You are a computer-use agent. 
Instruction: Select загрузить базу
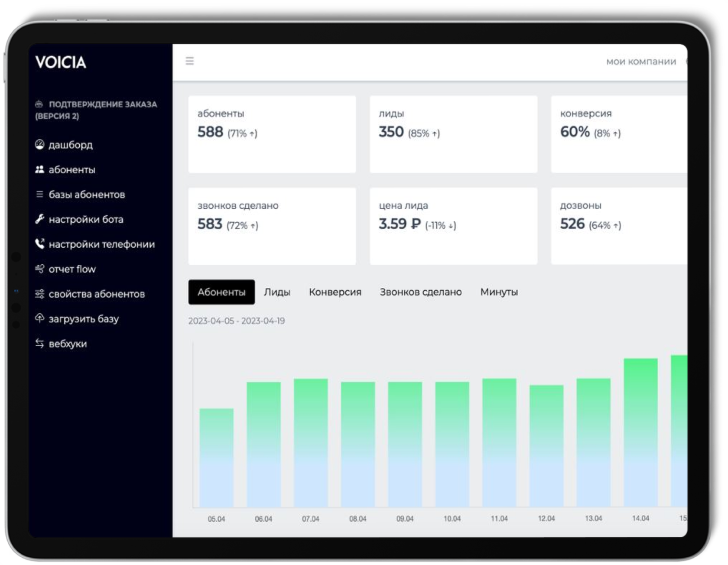[x=84, y=319]
